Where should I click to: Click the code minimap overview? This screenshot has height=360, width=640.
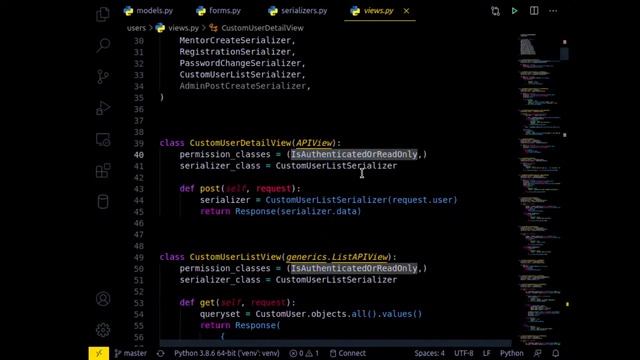(540, 189)
